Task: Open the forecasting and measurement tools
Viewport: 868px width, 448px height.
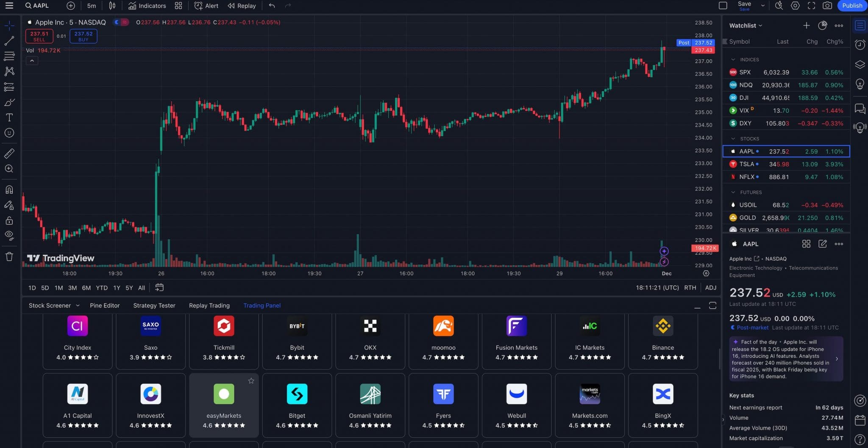Action: [9, 87]
